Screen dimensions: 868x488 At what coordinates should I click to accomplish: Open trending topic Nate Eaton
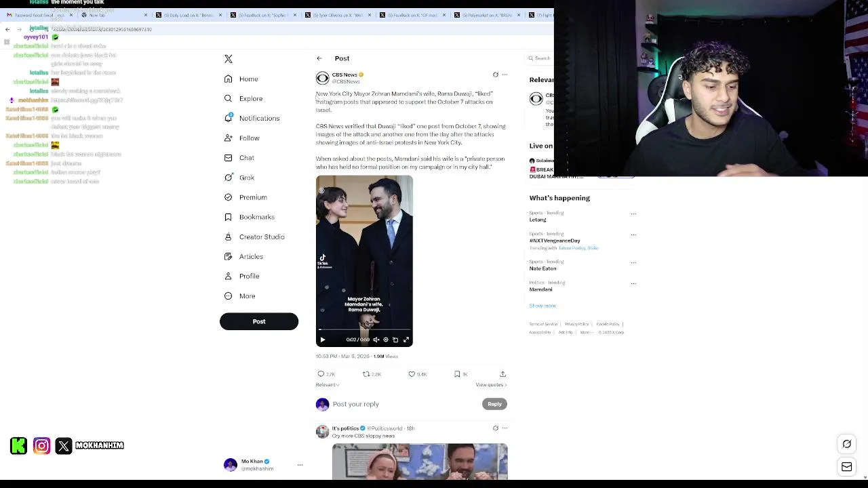(542, 268)
